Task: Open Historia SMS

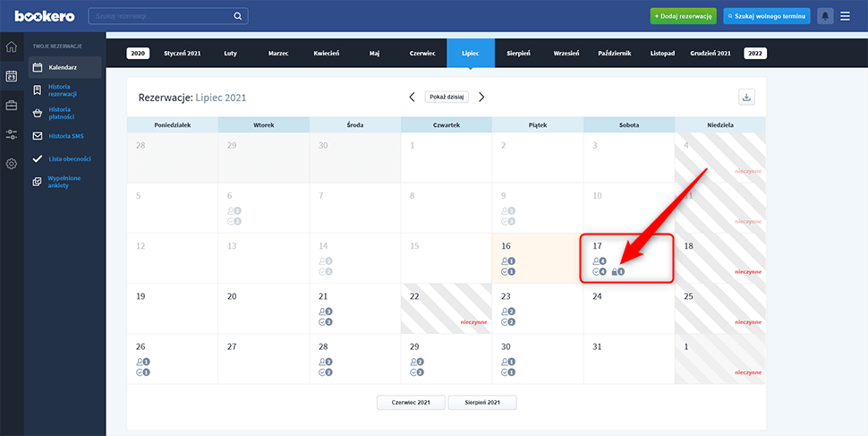Action: [x=65, y=136]
